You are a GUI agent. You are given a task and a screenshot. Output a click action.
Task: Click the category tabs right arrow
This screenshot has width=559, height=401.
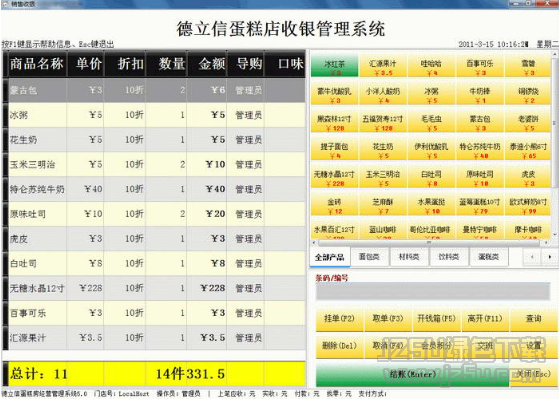coord(550,257)
